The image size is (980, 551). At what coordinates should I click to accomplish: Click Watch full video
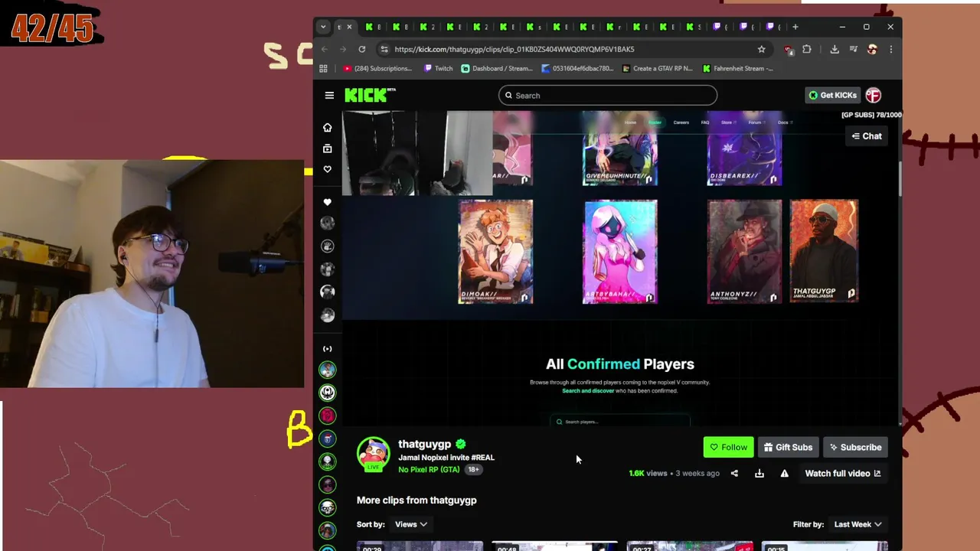(x=843, y=474)
